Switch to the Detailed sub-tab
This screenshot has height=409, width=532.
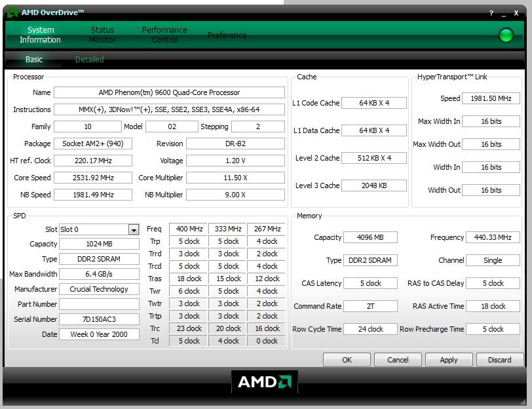point(89,60)
